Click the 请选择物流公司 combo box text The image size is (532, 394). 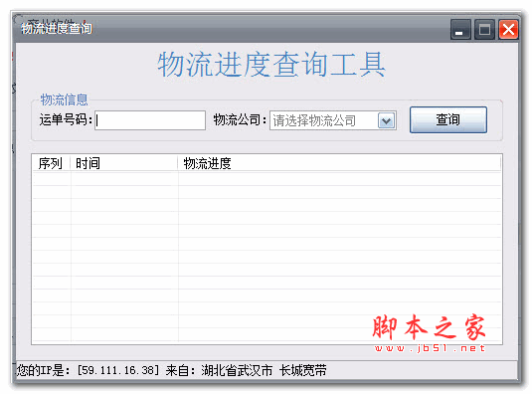(314, 120)
